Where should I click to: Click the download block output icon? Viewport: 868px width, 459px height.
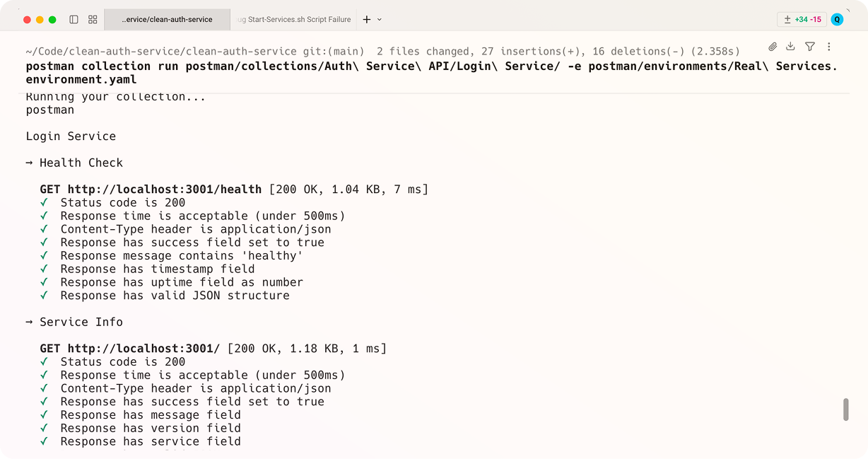(790, 47)
